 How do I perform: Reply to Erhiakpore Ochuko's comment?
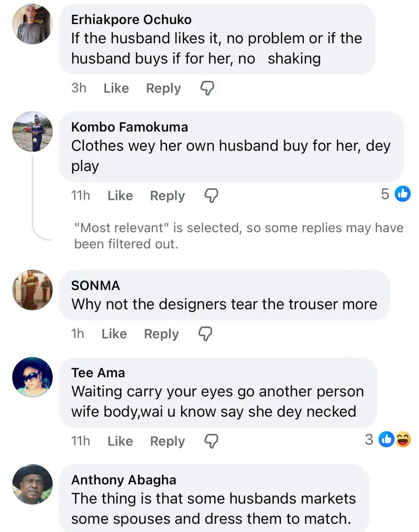coord(163,89)
